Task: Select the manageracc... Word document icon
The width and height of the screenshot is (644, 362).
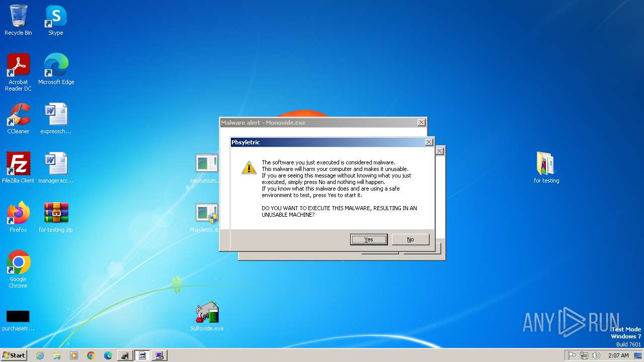Action: (56, 168)
